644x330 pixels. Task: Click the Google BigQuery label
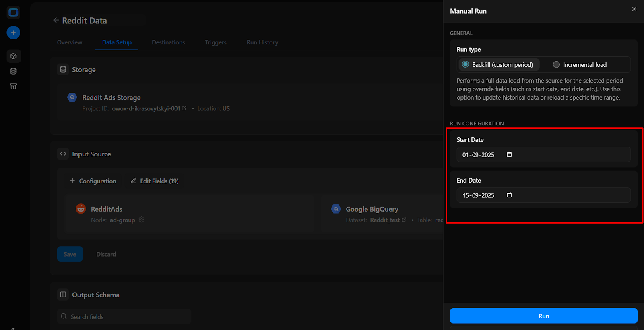coord(372,209)
